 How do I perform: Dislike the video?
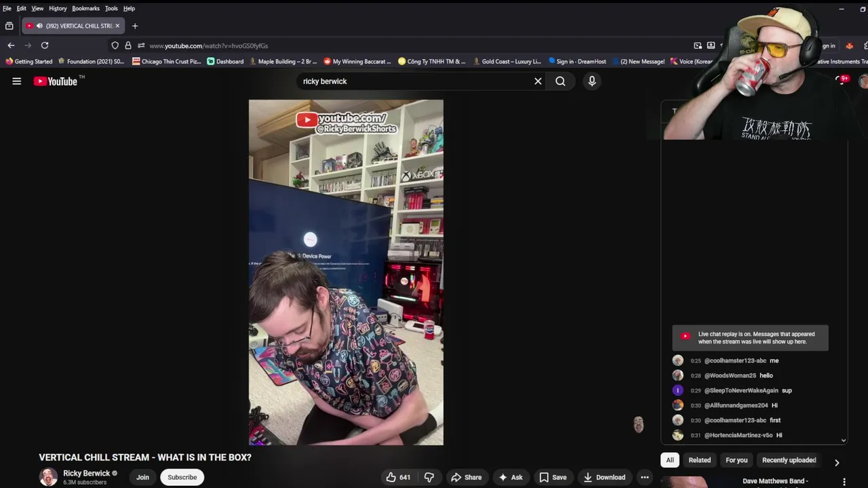(x=429, y=477)
